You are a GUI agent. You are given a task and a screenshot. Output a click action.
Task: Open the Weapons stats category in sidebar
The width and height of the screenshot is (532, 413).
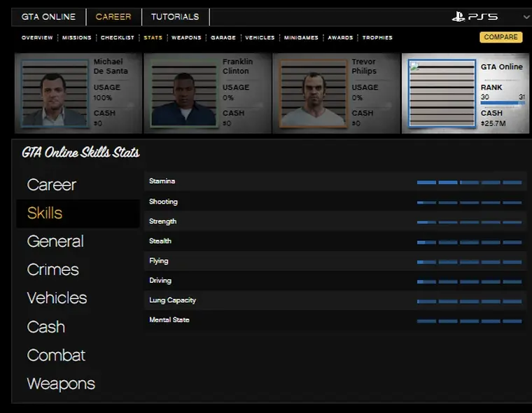click(61, 384)
